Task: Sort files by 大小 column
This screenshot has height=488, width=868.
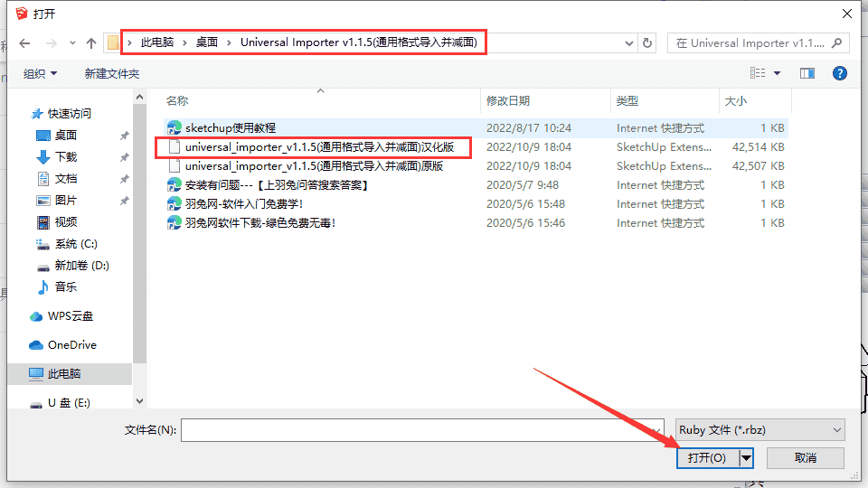Action: point(736,100)
